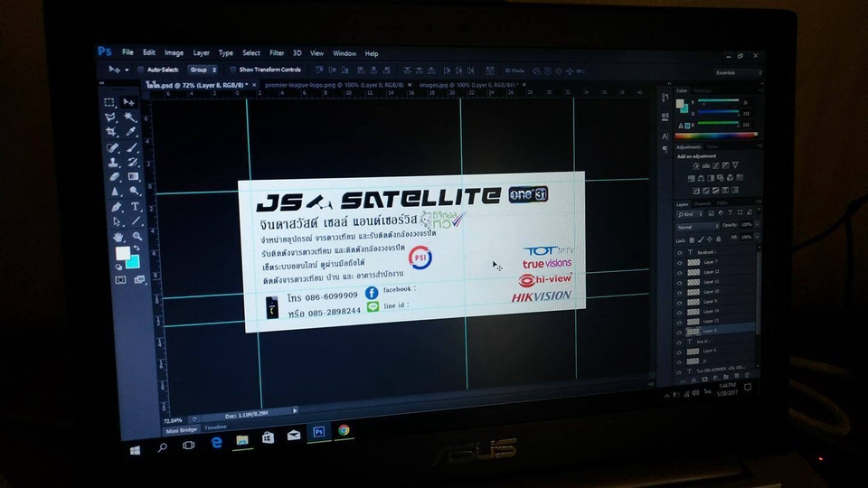Toggle lock transparent pixels
Viewport: 868px width, 488px height.
tap(692, 240)
